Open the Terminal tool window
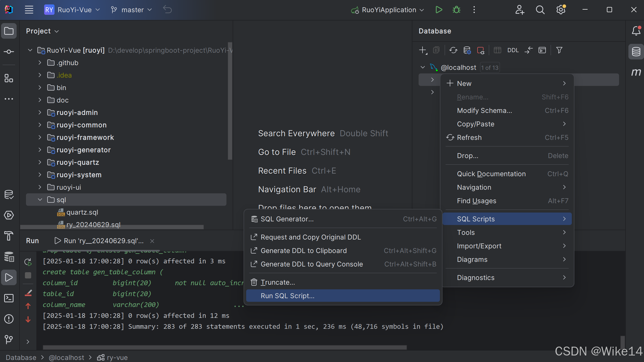The width and height of the screenshot is (644, 362). pyautogui.click(x=9, y=298)
